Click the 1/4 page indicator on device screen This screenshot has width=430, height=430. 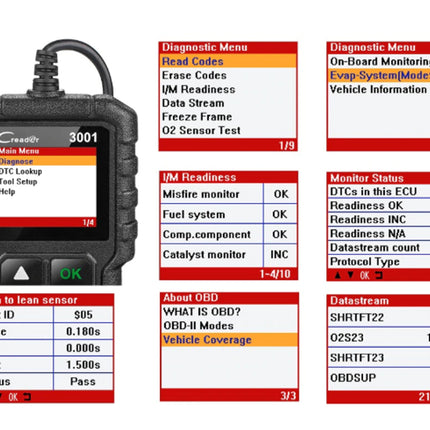coord(88,222)
